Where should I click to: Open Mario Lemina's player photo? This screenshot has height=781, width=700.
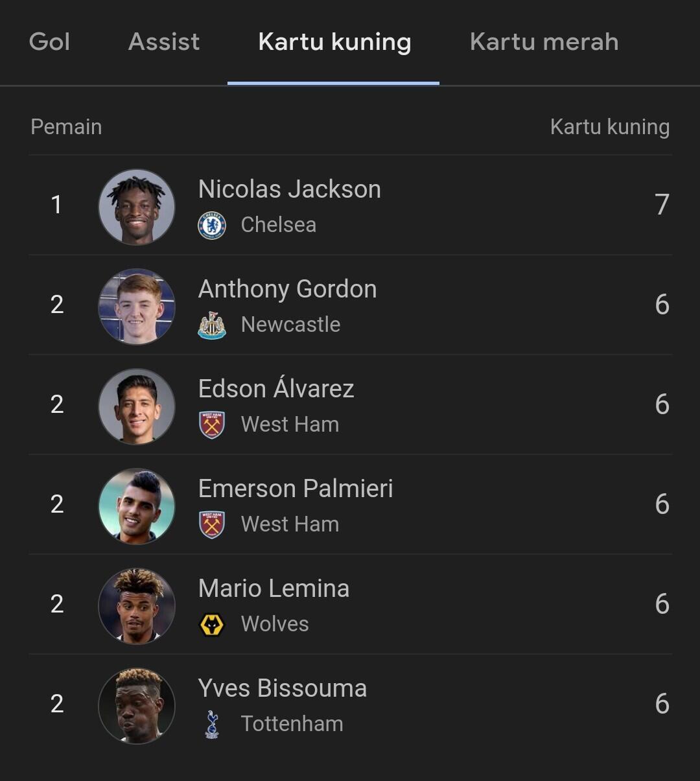pyautogui.click(x=137, y=606)
